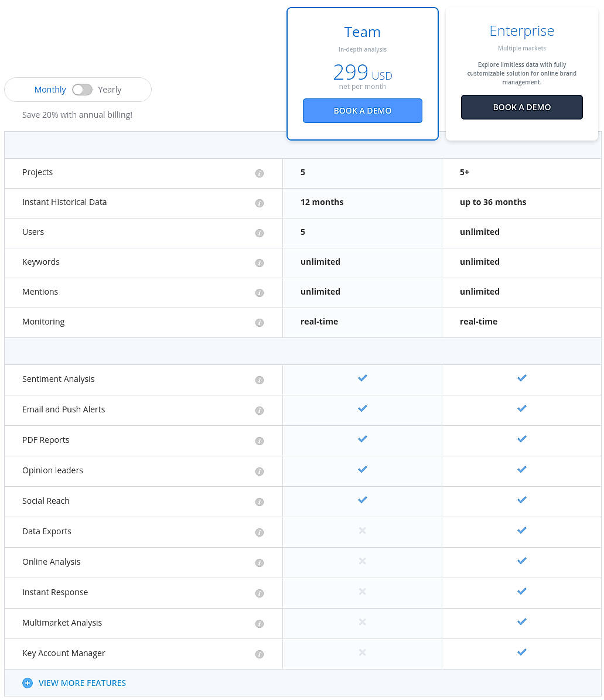The image size is (604, 700).
Task: Book a demo for Enterprise plan
Action: 522,107
